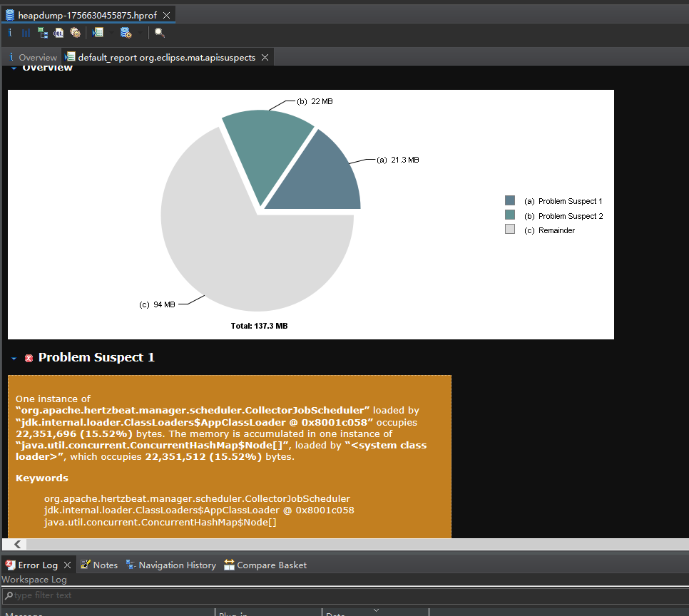Click the '(c) 94 MB' pie label
Screen dimensions: 689x616
(157, 304)
